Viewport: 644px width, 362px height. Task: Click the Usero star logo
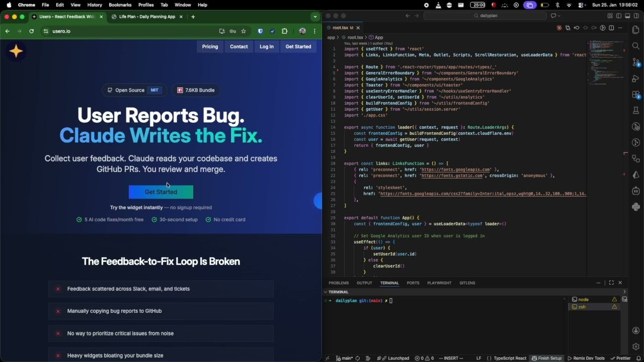(x=16, y=51)
